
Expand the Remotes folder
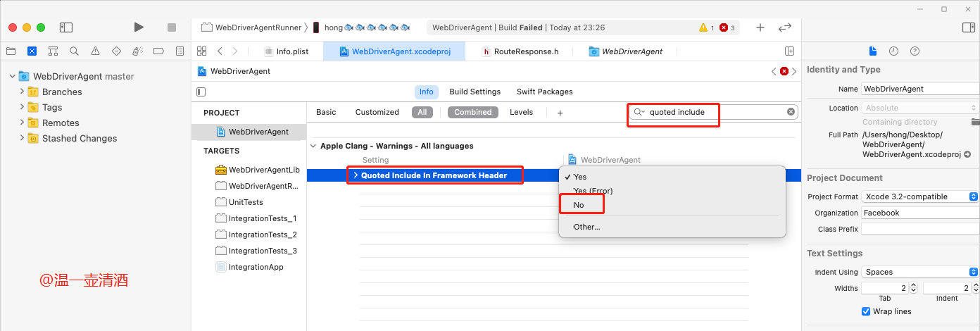click(x=22, y=123)
